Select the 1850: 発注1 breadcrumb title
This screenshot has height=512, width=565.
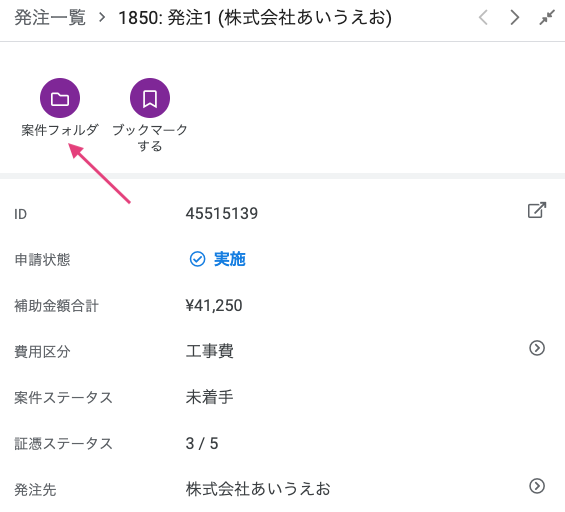[255, 18]
